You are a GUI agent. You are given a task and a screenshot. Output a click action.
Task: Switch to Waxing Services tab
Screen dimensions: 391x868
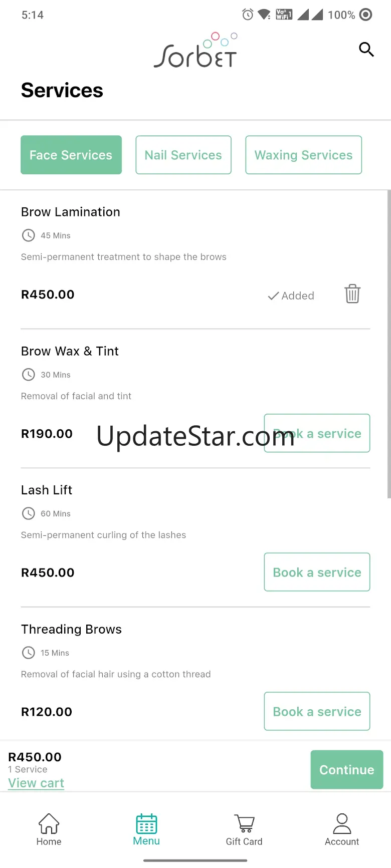(303, 155)
